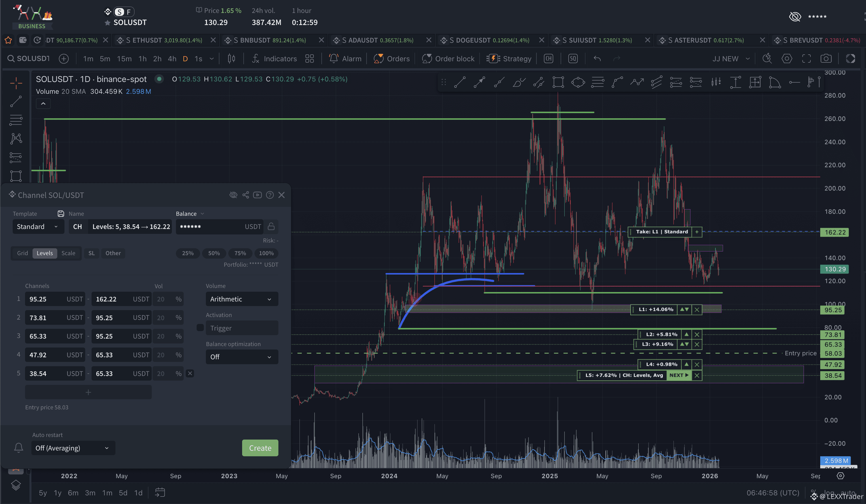Set balance to 50% preset

click(x=214, y=253)
